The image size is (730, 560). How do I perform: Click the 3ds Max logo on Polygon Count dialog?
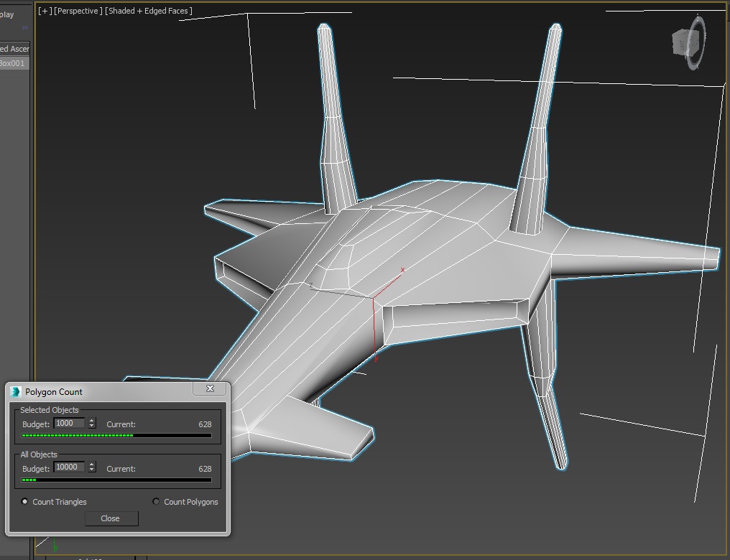[x=15, y=391]
